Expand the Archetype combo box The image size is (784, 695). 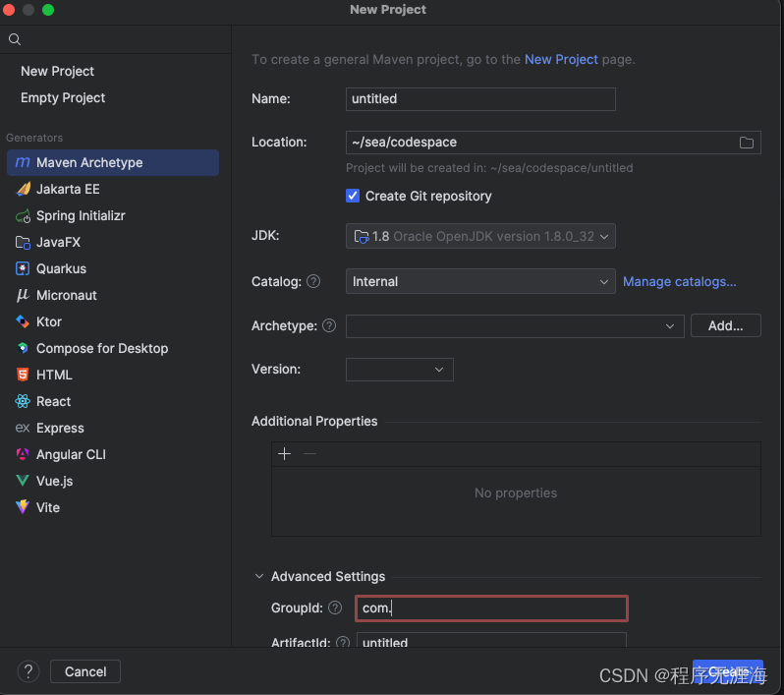click(x=515, y=326)
